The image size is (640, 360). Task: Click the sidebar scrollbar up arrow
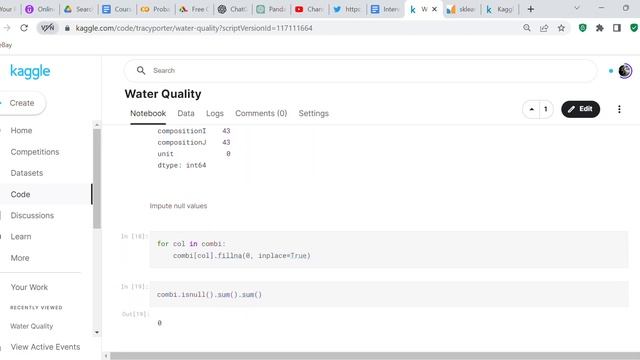[97, 125]
